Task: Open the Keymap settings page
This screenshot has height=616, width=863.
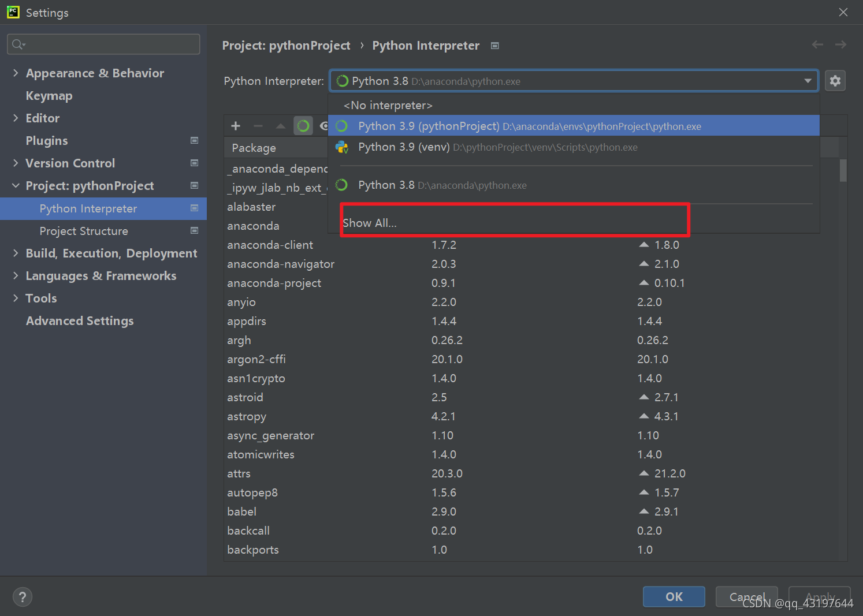Action: pyautogui.click(x=49, y=95)
